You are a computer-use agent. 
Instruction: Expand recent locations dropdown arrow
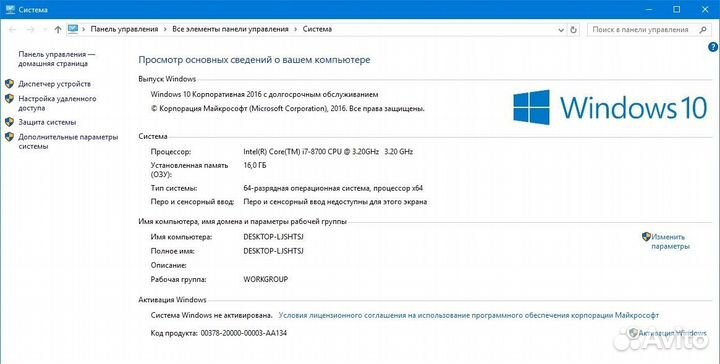pyautogui.click(x=45, y=30)
